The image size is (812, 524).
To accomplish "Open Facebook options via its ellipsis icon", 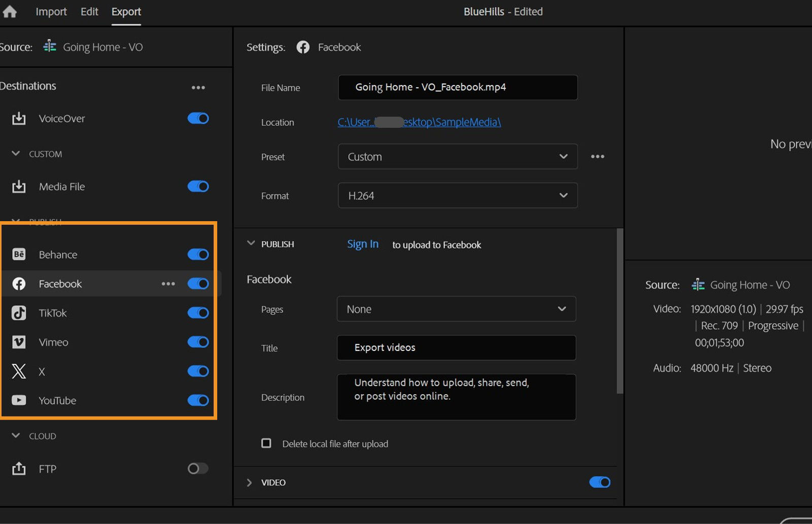I will point(168,284).
